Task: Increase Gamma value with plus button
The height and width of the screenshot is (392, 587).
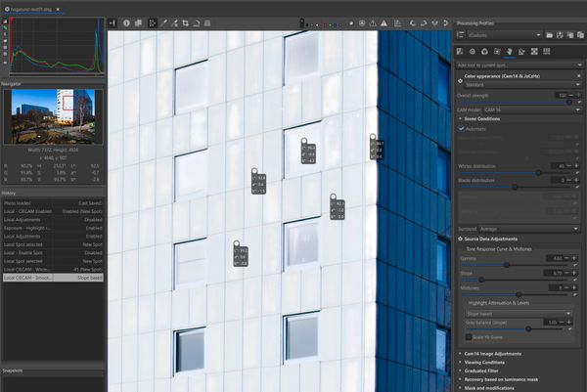Action: click(575, 259)
